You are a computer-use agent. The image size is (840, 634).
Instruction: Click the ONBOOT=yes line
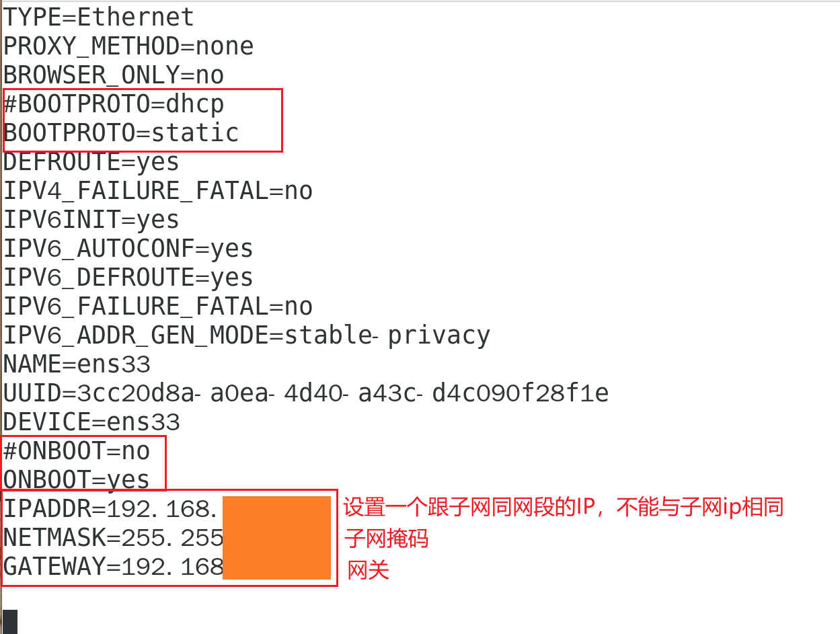point(77,479)
